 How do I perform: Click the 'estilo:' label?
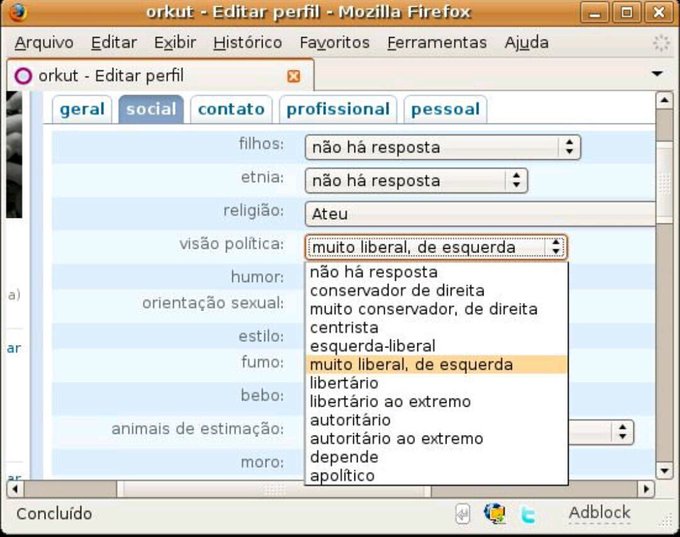click(x=261, y=336)
